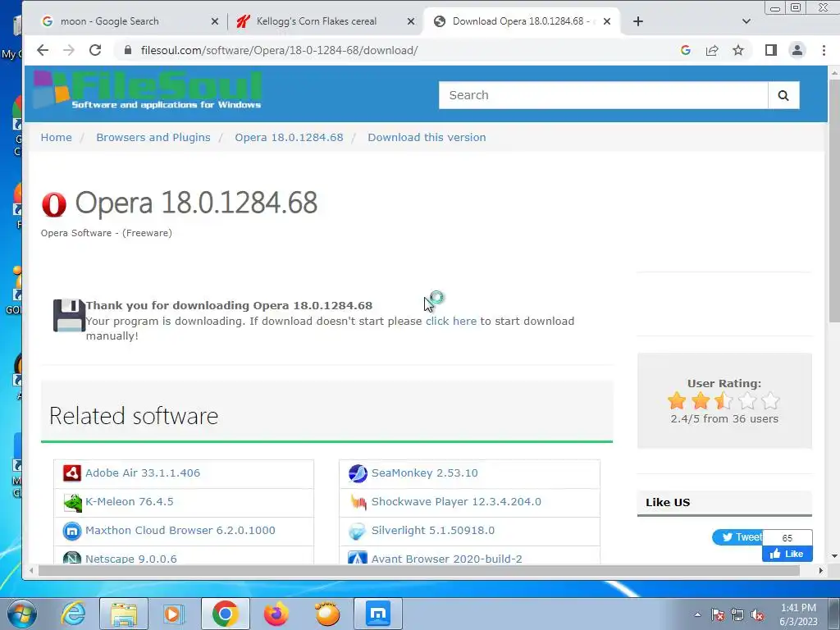840x630 pixels.
Task: Open the Chrome side panel
Action: [771, 50]
